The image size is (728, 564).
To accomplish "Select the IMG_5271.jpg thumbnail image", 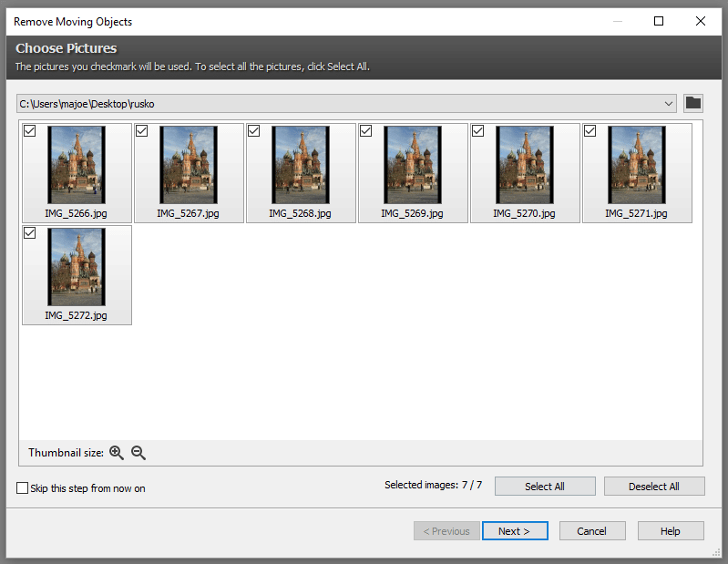I will (637, 165).
